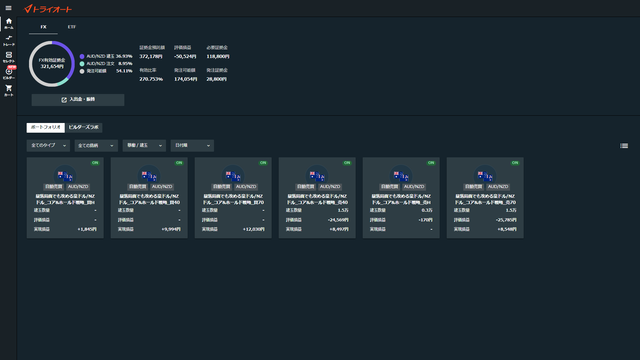Expand the all-types filter dropdown
The height and width of the screenshot is (360, 640).
[x=48, y=146]
